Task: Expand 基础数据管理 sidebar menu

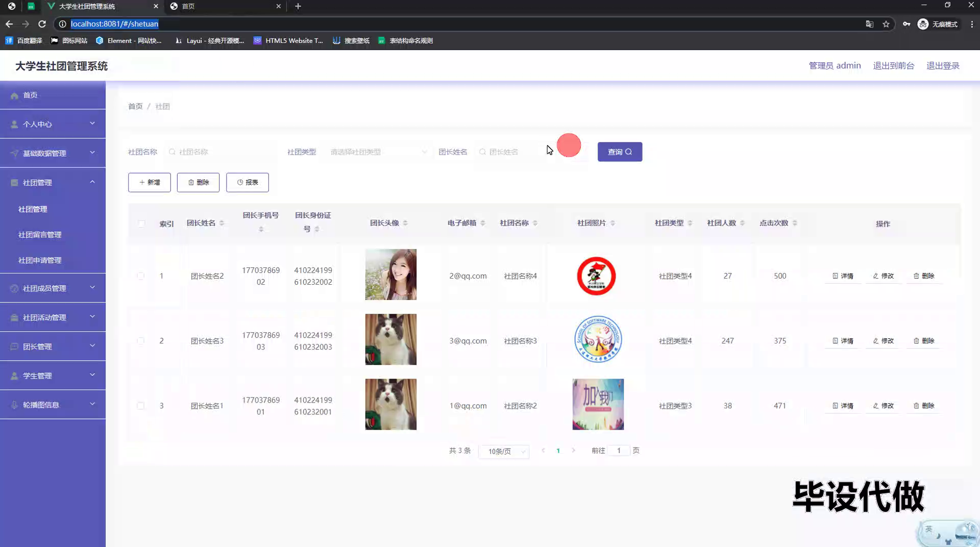Action: click(x=53, y=153)
